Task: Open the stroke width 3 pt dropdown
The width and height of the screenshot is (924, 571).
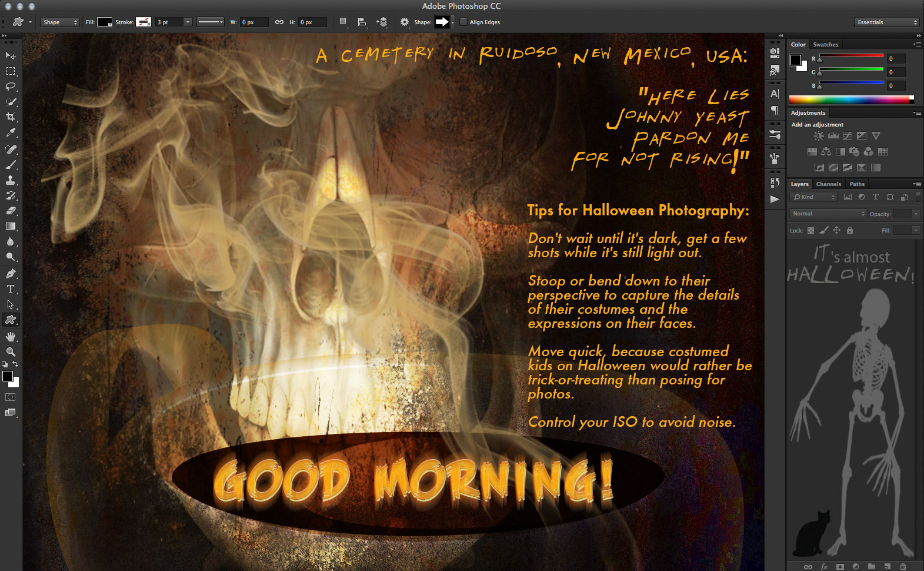Action: [188, 22]
